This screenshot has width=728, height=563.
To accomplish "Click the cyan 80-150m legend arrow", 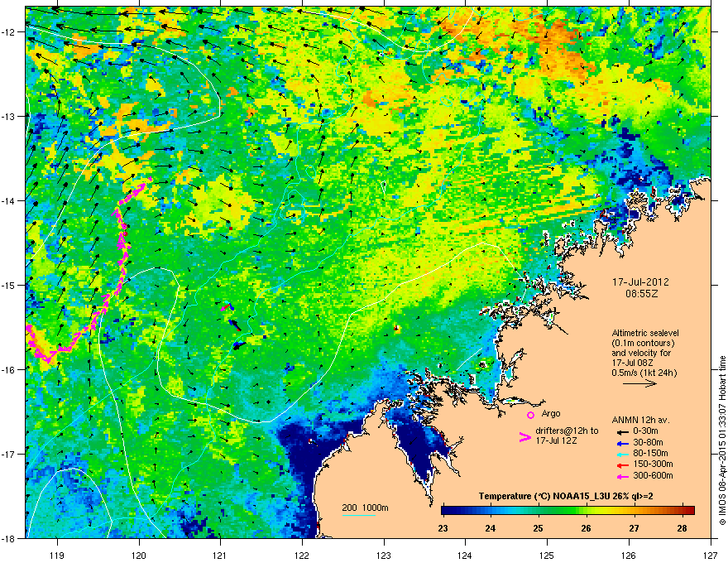I will [623, 454].
